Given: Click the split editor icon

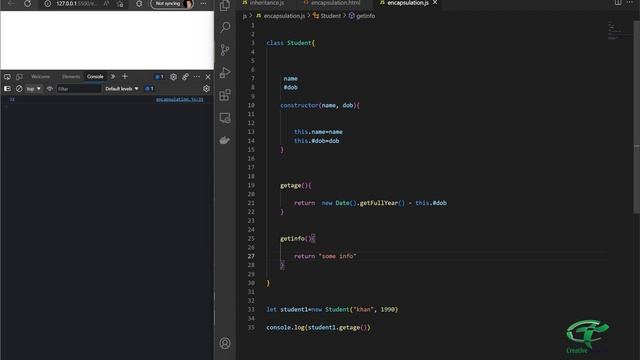Looking at the screenshot, I should point(618,2).
